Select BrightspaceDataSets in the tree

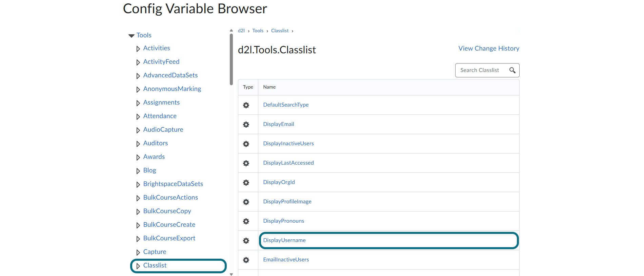coord(173,184)
